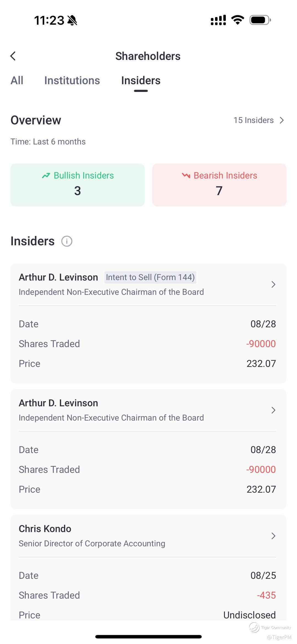Open Levinson Form 144 entry chevron

273,284
